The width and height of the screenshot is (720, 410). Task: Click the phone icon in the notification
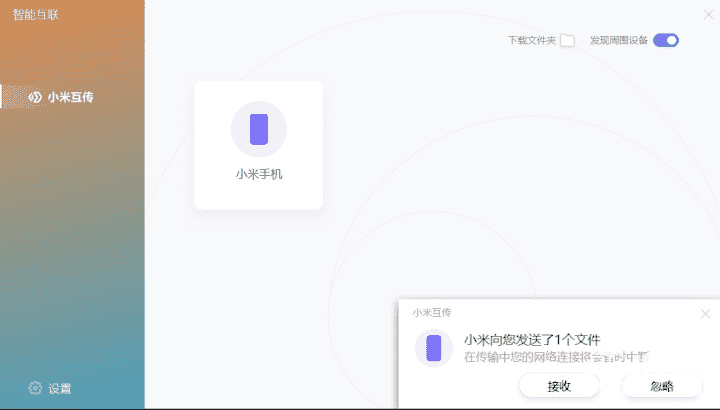pos(433,348)
